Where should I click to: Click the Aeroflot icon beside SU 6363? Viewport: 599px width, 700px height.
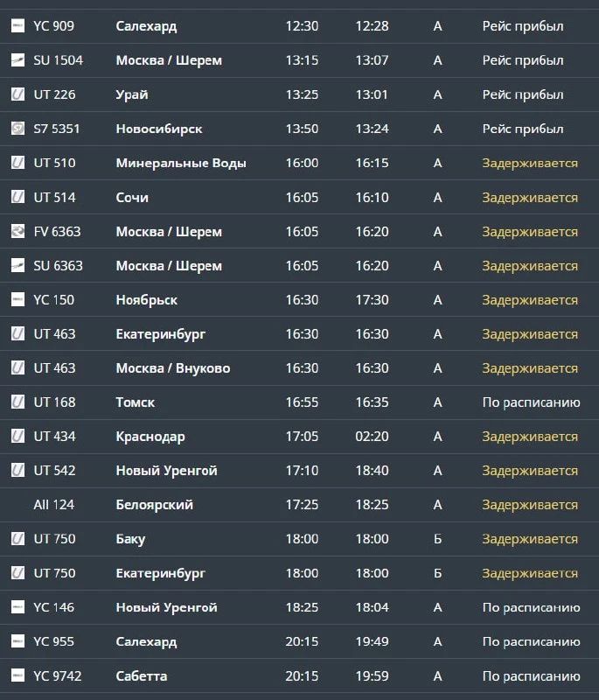pos(17,265)
